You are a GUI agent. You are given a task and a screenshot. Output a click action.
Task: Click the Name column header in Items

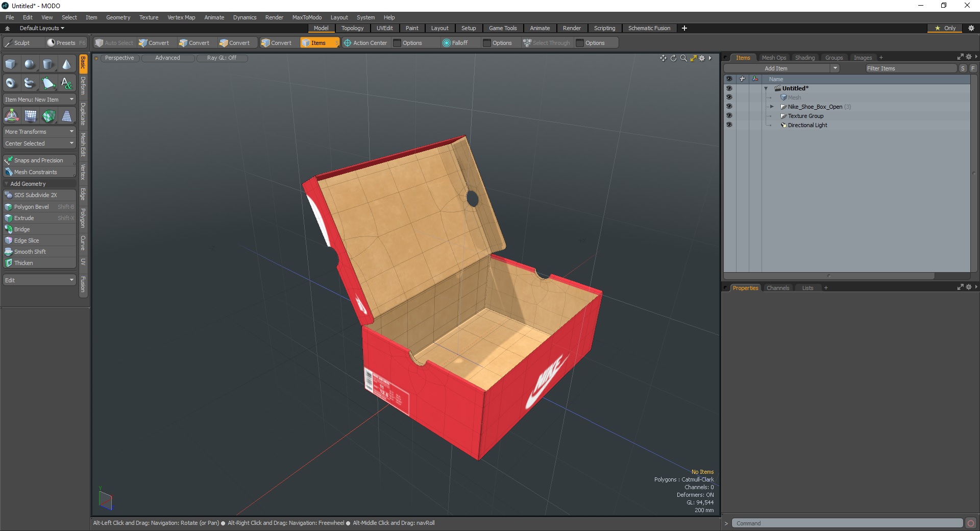pos(867,79)
